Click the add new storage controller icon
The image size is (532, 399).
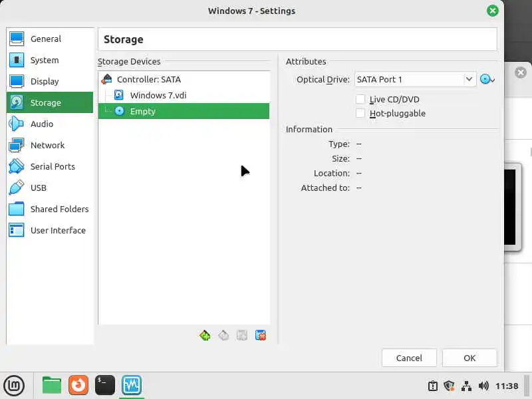205,336
